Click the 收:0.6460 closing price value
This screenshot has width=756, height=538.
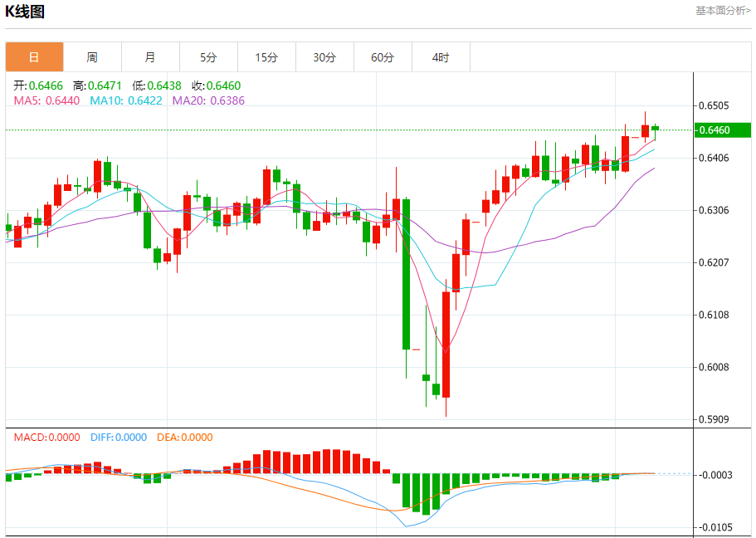pos(216,86)
